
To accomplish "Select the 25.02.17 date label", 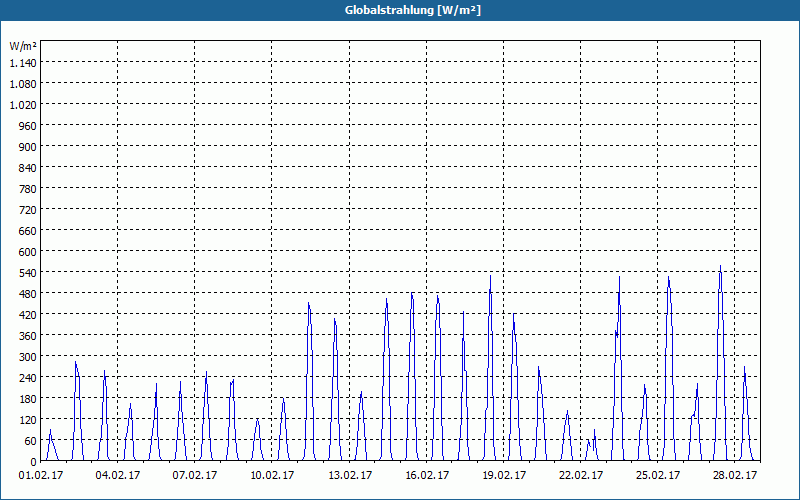I will [x=658, y=475].
